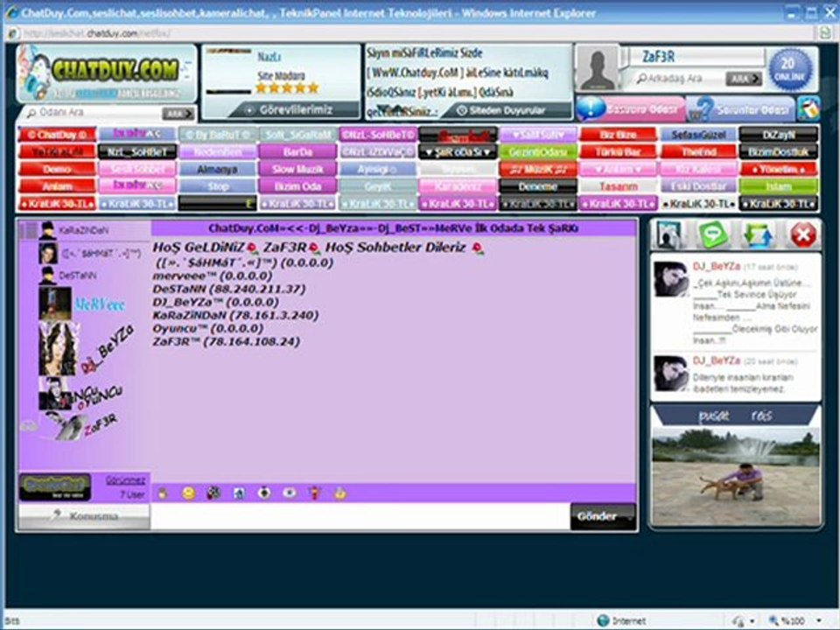Expand the Görevlilerimiz panel
Image resolution: width=840 pixels, height=630 pixels.
tap(296, 110)
